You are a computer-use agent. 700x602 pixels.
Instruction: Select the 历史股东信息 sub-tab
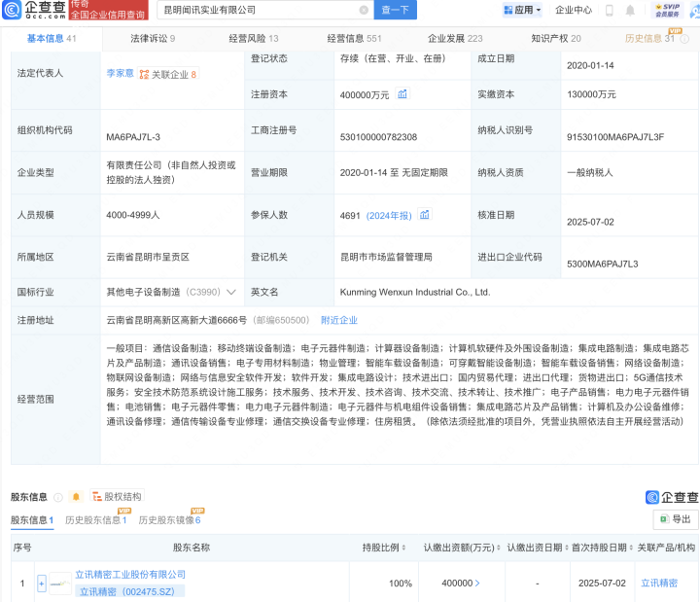(x=95, y=520)
